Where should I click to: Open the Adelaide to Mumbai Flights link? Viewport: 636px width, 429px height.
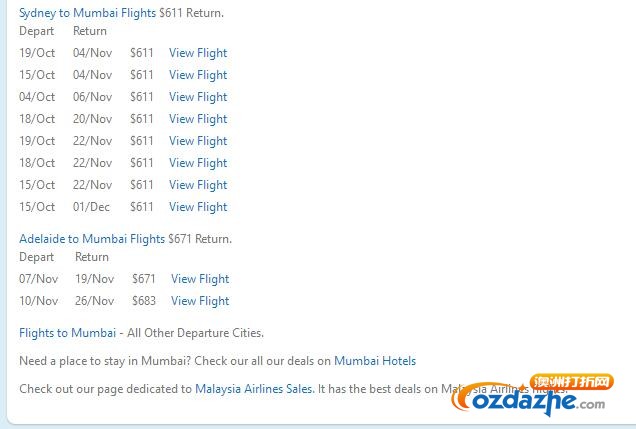tap(92, 239)
